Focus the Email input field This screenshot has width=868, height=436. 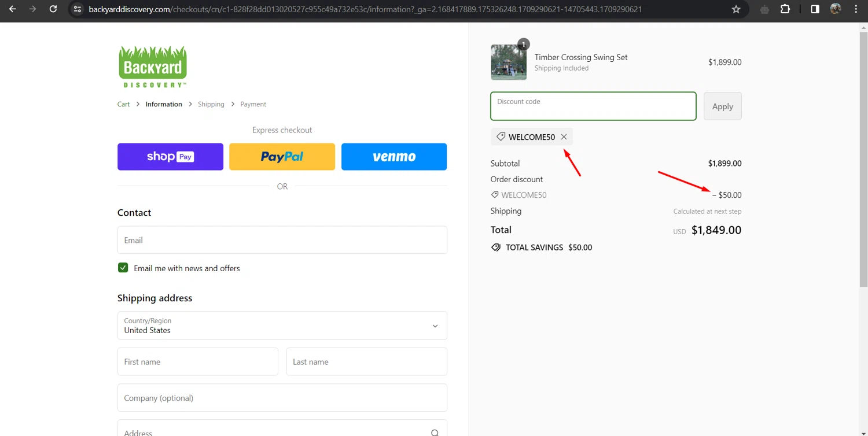tap(282, 240)
